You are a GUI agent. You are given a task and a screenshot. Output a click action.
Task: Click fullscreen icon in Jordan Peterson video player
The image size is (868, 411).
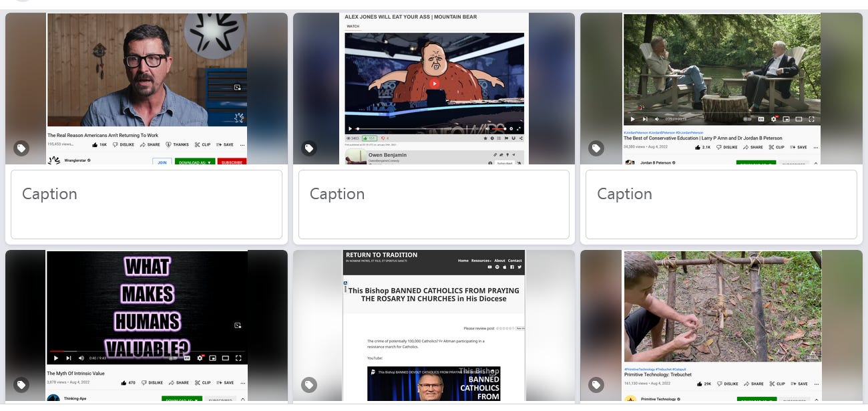coord(811,119)
